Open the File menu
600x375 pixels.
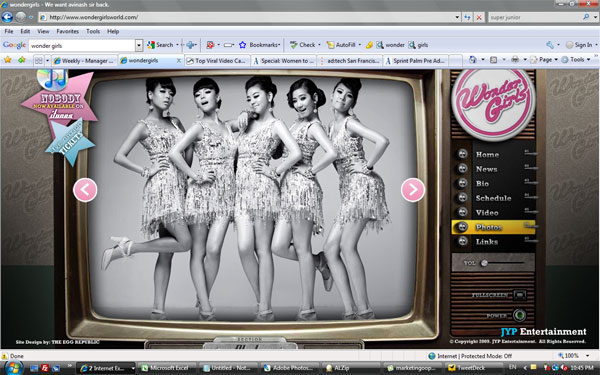[x=9, y=31]
